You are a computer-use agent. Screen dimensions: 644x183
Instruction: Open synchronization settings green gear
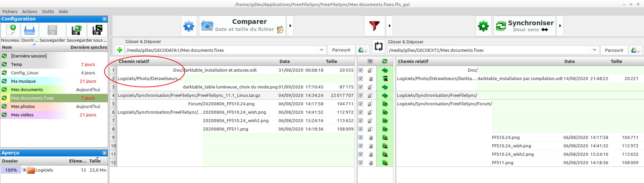click(483, 26)
